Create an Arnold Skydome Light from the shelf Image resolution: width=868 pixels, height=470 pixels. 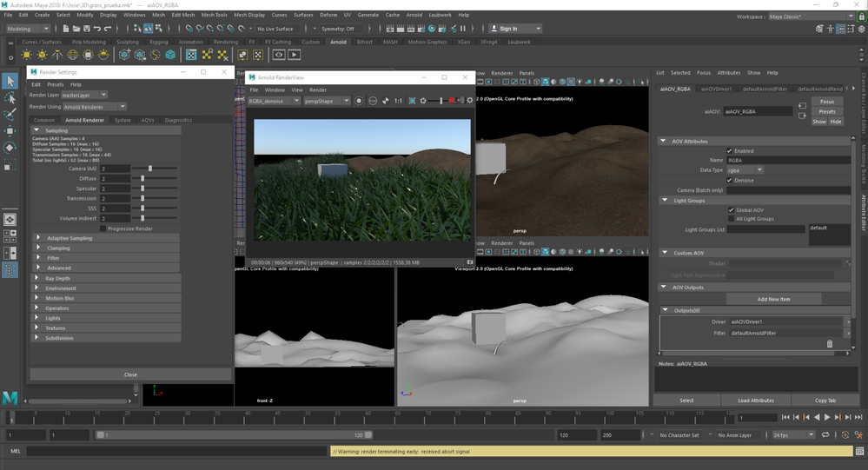tap(72, 54)
